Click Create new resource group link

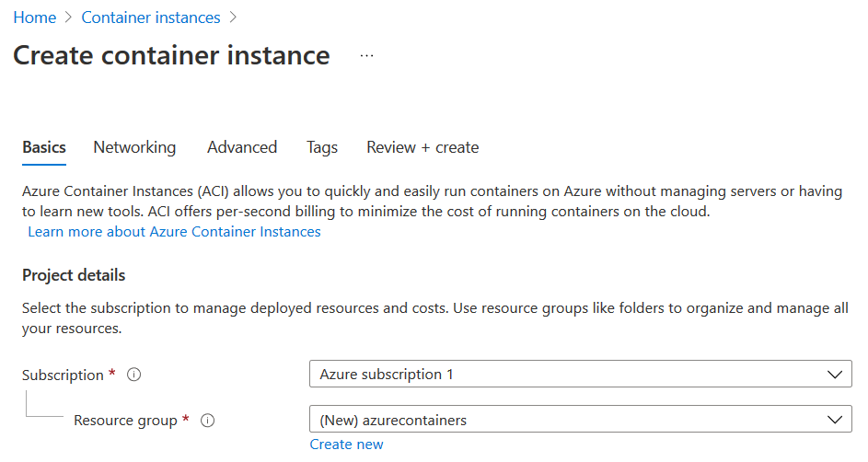click(x=346, y=445)
